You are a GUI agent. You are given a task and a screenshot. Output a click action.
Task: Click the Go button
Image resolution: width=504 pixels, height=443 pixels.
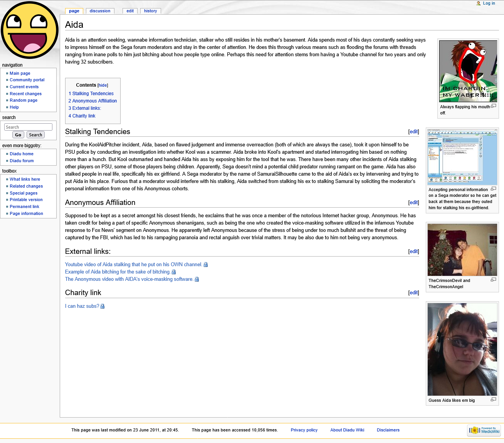(x=18, y=135)
